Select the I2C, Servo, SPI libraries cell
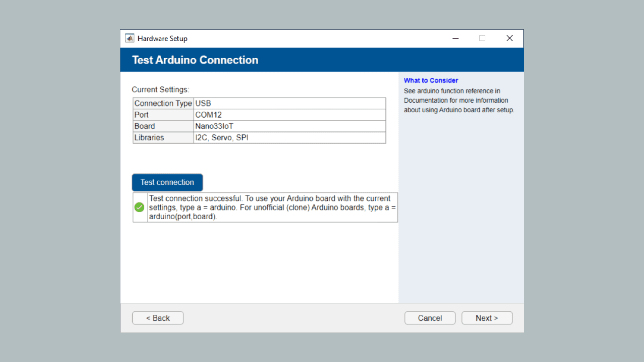644x362 pixels. [289, 138]
